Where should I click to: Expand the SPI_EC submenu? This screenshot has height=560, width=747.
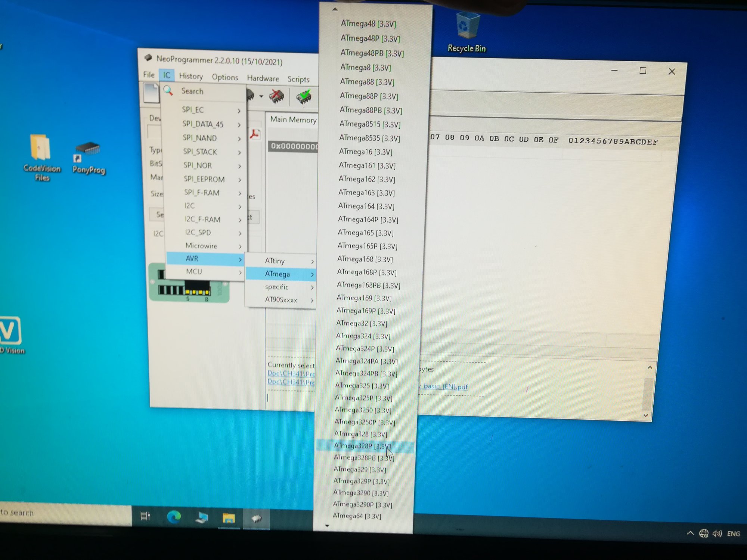point(205,110)
